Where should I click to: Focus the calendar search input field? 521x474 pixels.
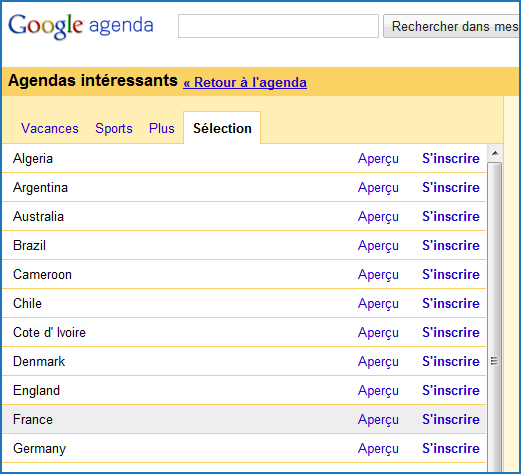coord(278,26)
